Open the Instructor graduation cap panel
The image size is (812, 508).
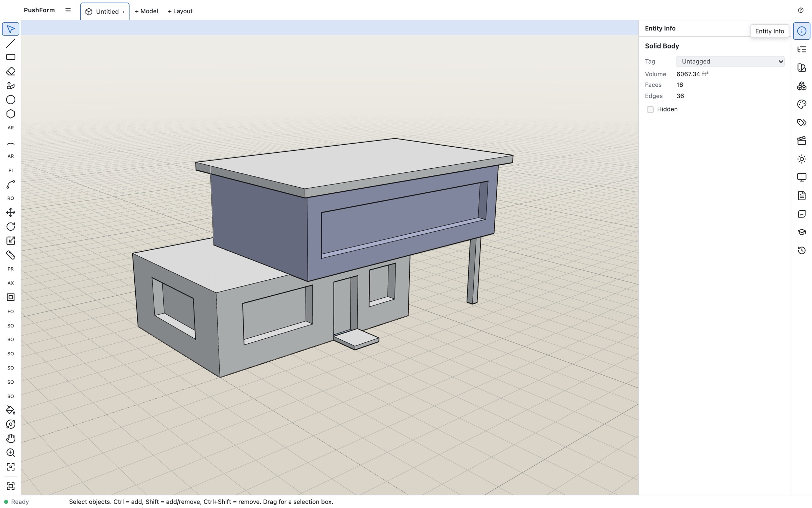pyautogui.click(x=802, y=232)
